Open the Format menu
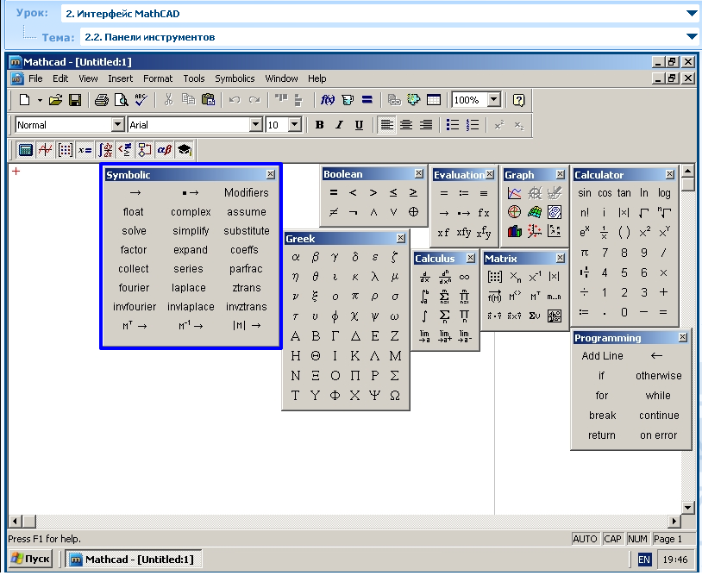 point(158,78)
